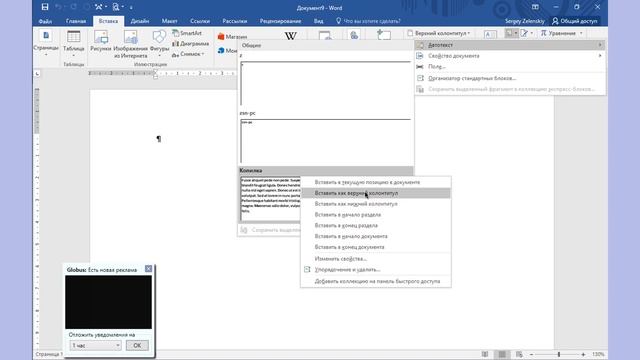Save document via quick access floppy icon

point(45,7)
